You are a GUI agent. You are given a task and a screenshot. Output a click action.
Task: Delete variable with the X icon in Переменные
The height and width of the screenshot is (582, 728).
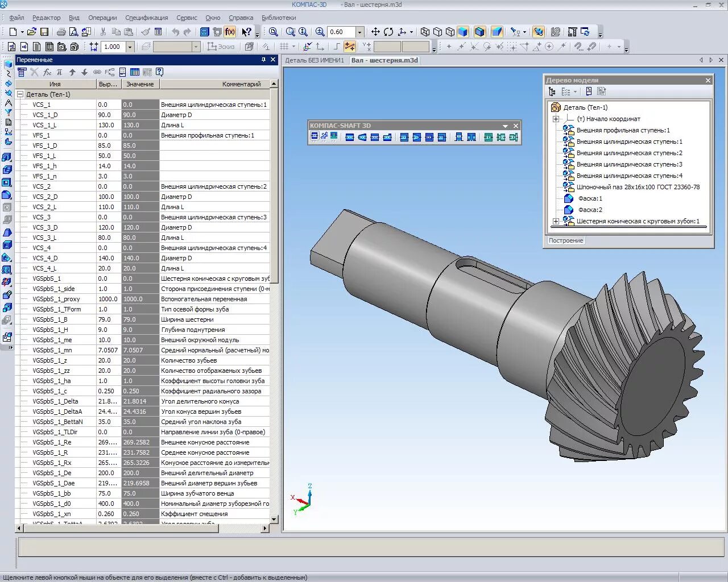34,72
